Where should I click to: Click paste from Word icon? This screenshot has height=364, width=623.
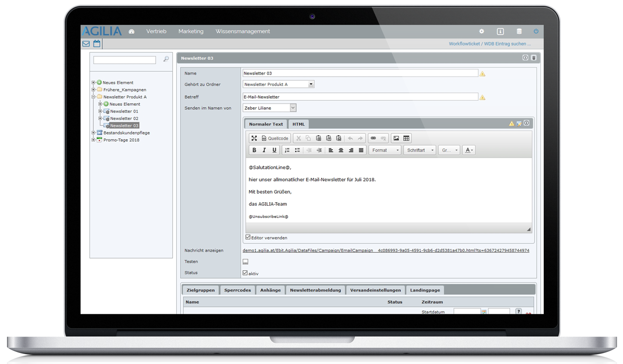339,138
